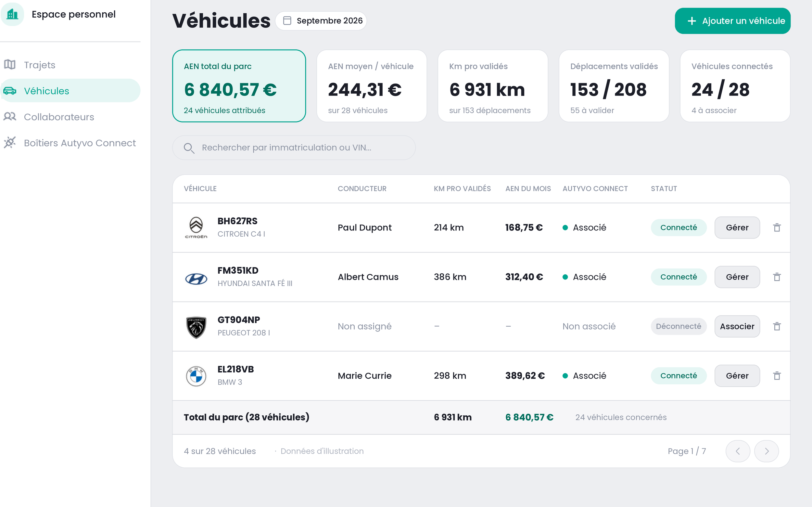Select the Déplacements validés card
This screenshot has width=812, height=507.
[614, 86]
